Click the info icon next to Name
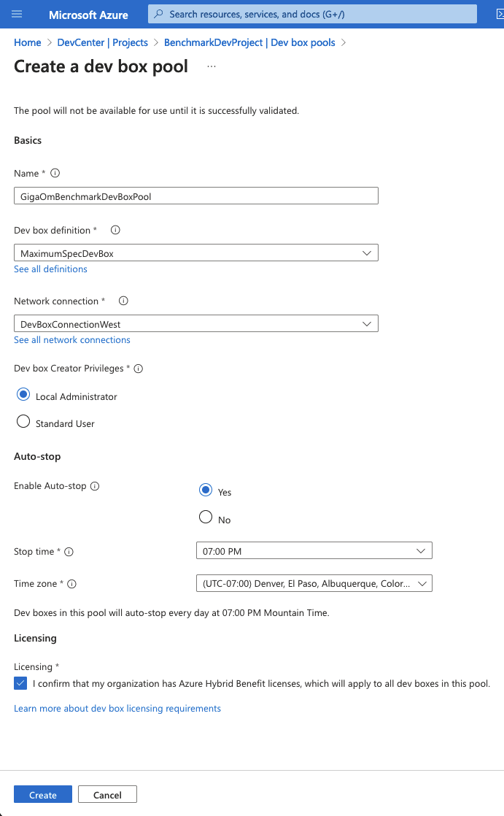This screenshot has height=816, width=504. 55,174
